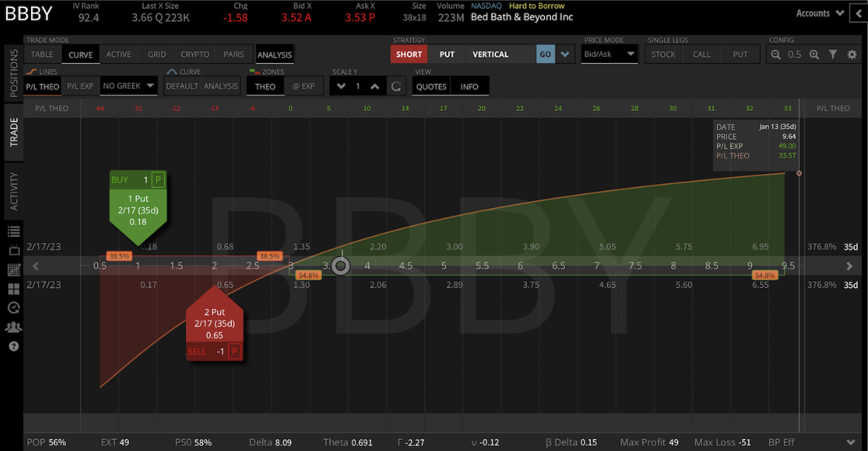The width and height of the screenshot is (868, 451).
Task: Open the four-square dashboard icon
Action: click(13, 289)
